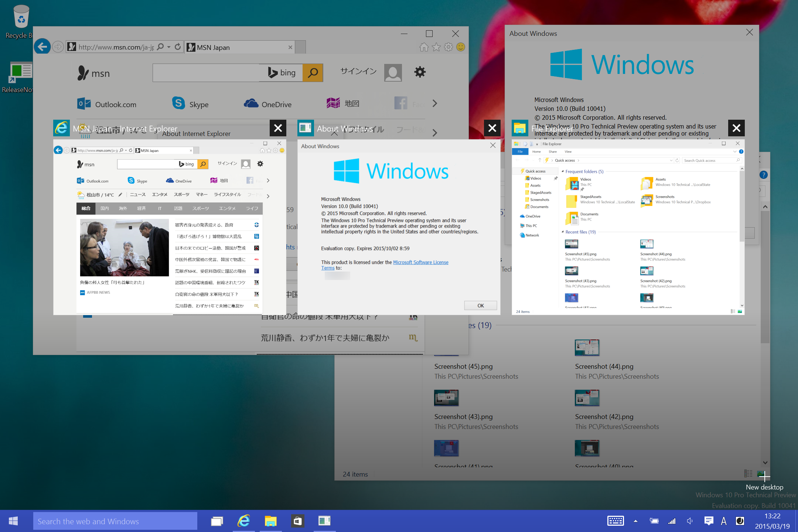Click the Store icon on the taskbar
Viewport: 798px width, 532px height.
click(297, 521)
